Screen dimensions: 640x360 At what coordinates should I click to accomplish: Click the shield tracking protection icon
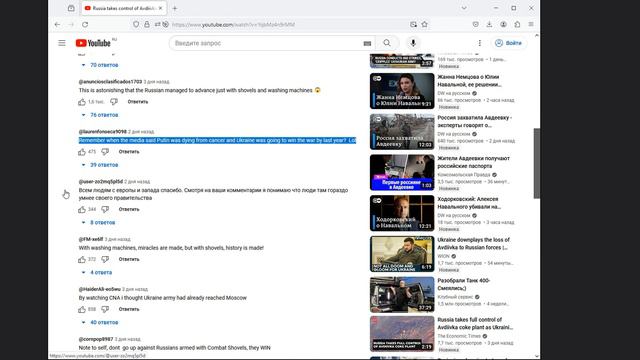click(136, 24)
